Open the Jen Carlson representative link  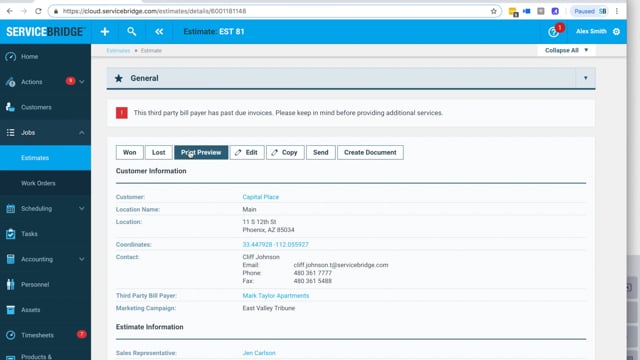pos(259,353)
